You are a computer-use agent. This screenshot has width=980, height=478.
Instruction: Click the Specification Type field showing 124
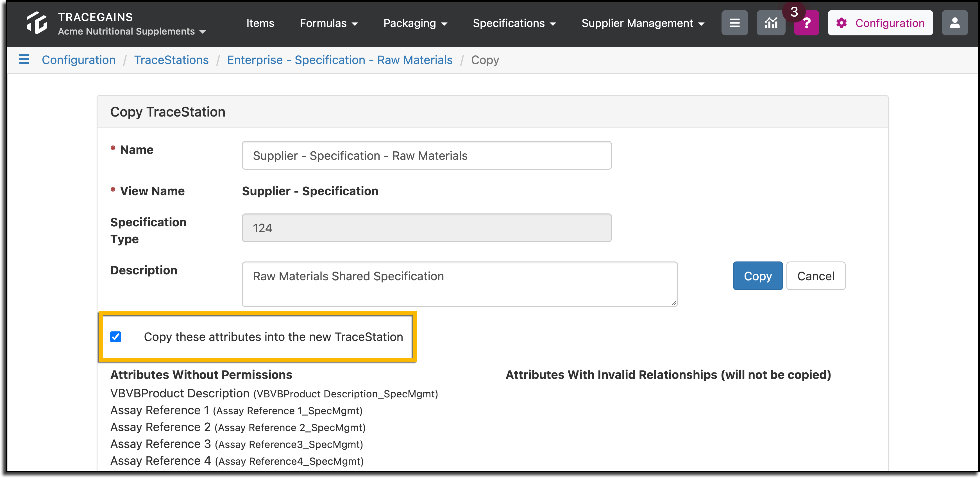click(x=427, y=228)
